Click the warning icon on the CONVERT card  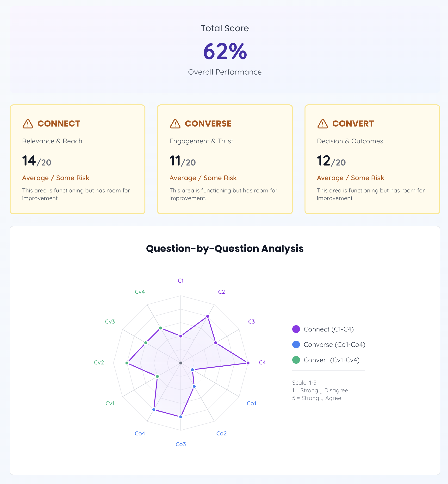click(323, 123)
